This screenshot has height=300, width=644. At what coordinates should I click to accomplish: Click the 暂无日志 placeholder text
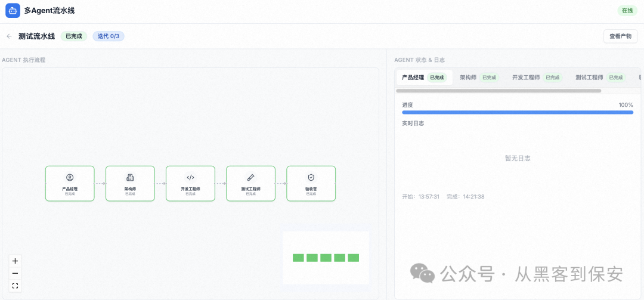518,158
